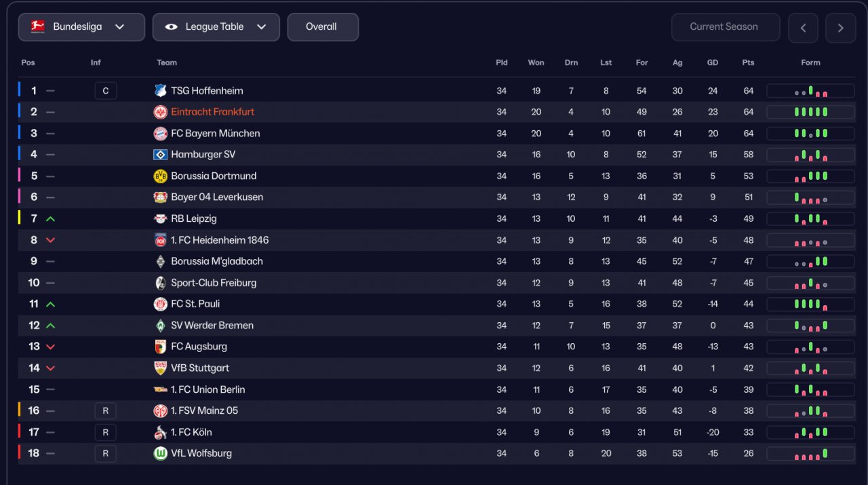868x485 pixels.
Task: Click the RB Leipzig logo icon
Action: click(160, 219)
